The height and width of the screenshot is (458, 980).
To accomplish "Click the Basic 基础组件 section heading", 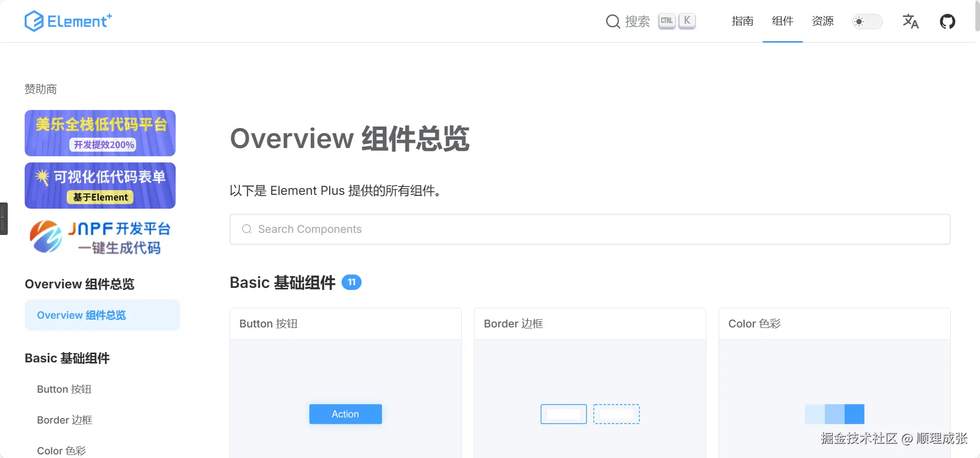I will point(282,283).
